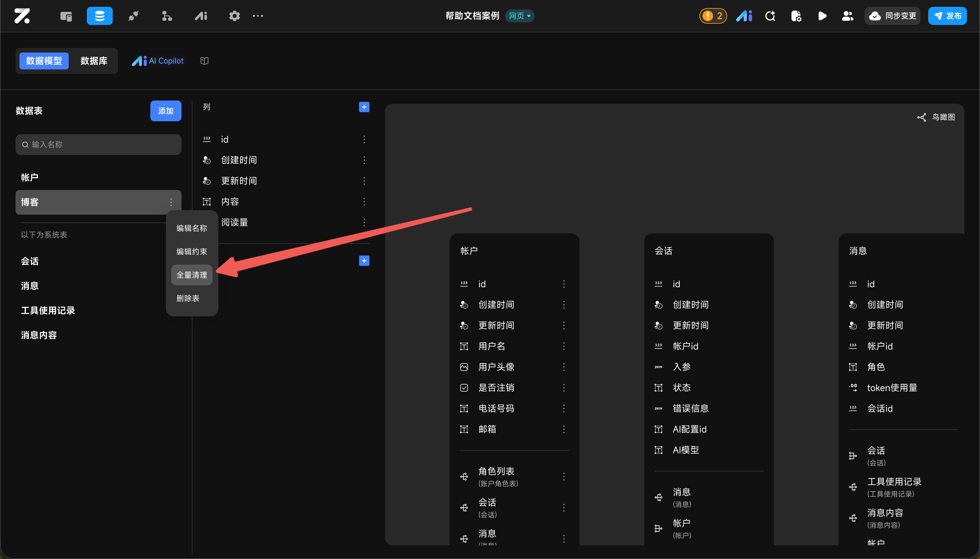Open the more options ellipsis in toolbar

(258, 16)
